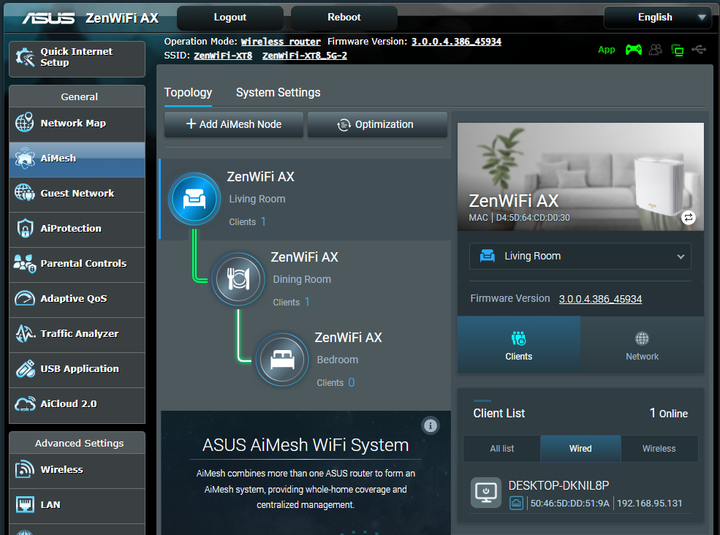Show the All list client filter
Screen dimensions: 720x535
tap(502, 449)
